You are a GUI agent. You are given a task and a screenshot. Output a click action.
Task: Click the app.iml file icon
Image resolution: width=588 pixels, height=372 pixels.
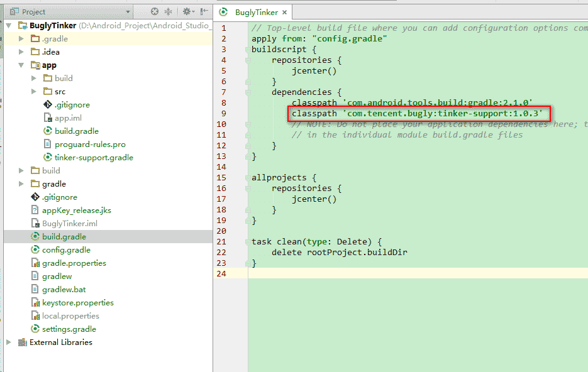coord(48,118)
